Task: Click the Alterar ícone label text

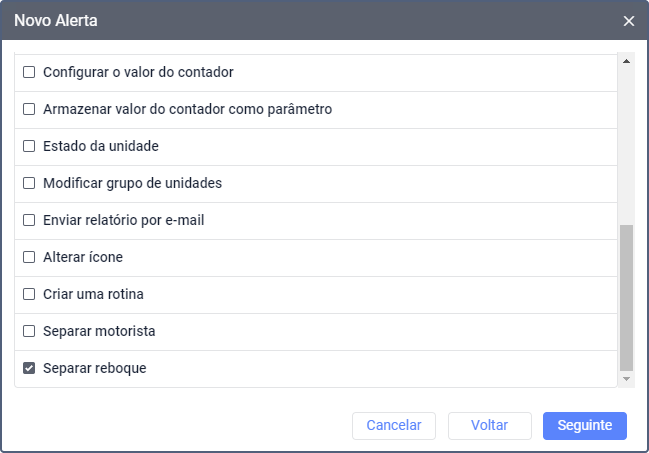Action: click(83, 257)
